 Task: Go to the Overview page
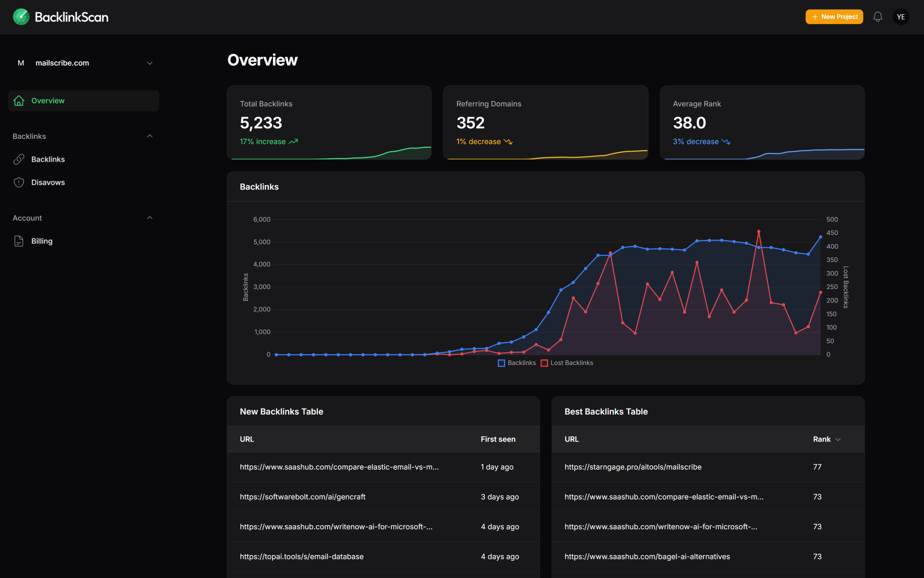click(84, 100)
